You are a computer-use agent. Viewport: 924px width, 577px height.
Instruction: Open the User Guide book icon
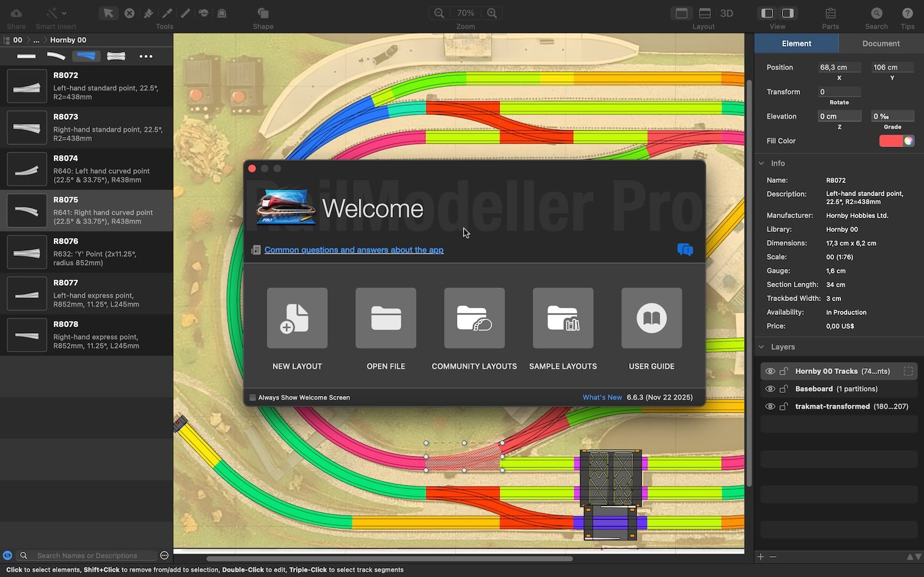coord(651,318)
